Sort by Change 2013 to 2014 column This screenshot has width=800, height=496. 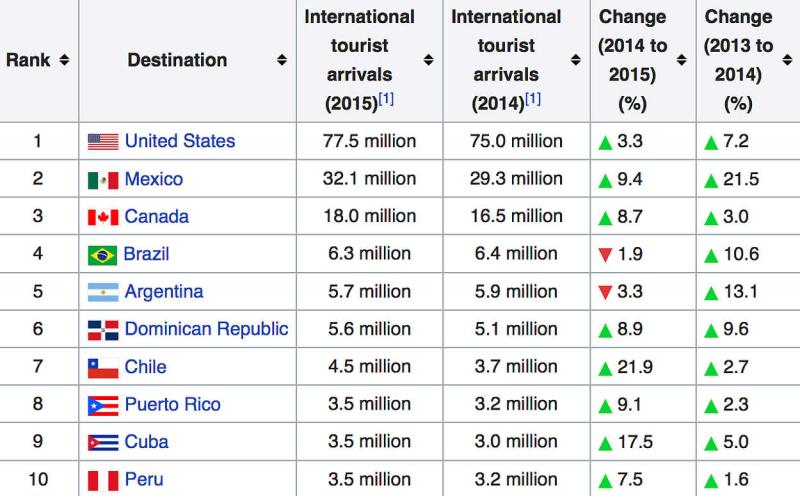coord(787,61)
